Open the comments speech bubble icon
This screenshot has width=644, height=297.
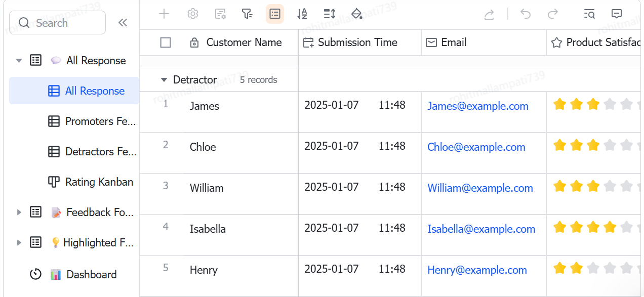tap(617, 14)
